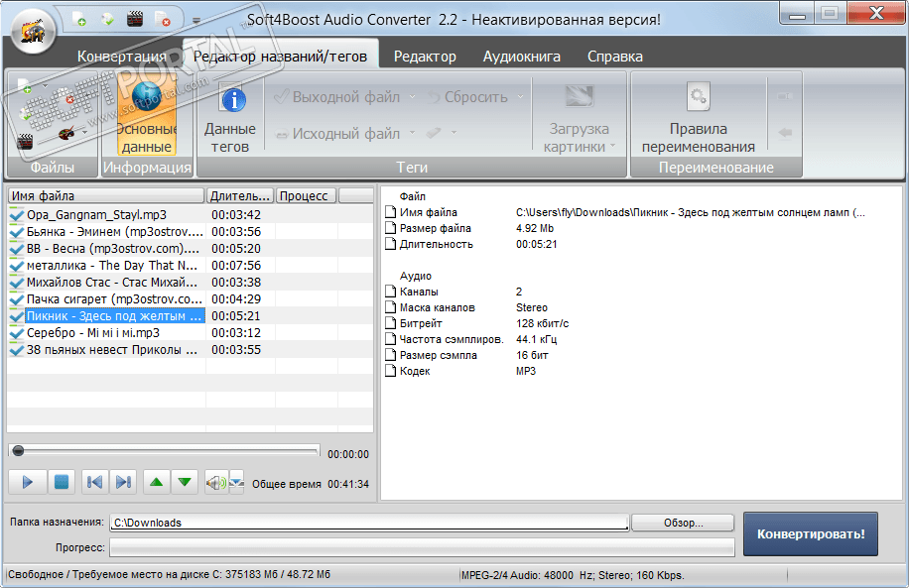Click the Процесс column header
The height and width of the screenshot is (588, 909).
307,195
